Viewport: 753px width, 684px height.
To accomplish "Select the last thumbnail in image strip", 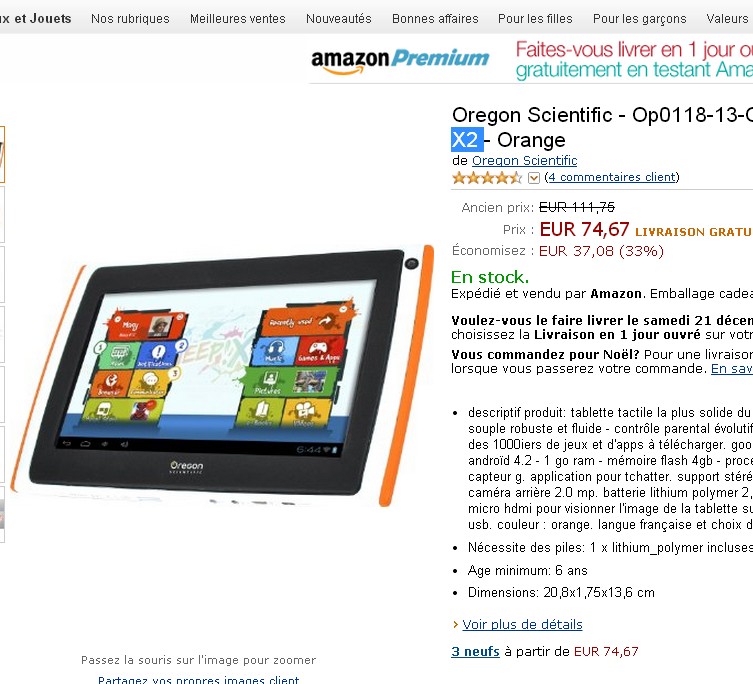I will (x=2, y=514).
